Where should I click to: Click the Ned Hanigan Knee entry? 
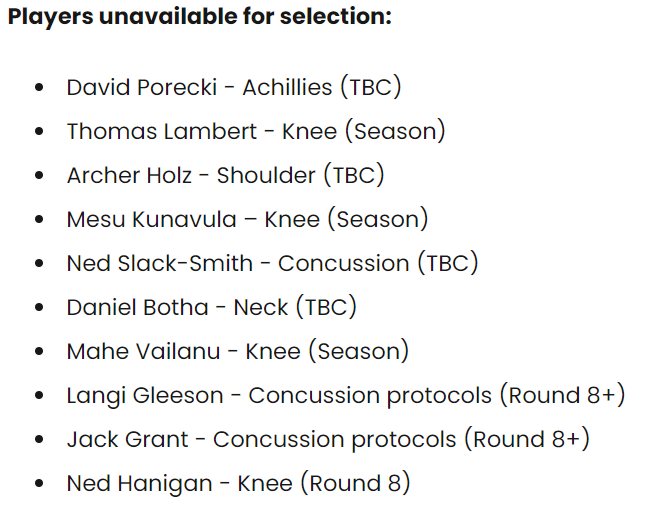(x=239, y=483)
